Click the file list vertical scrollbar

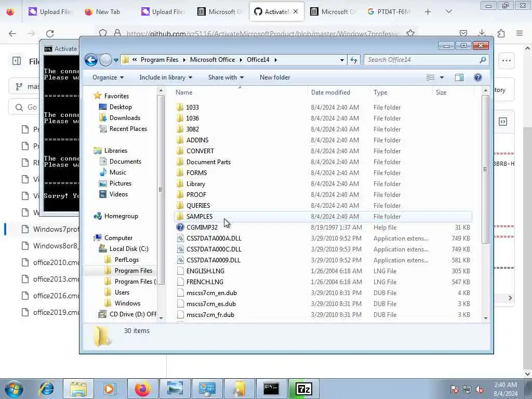pyautogui.click(x=486, y=170)
